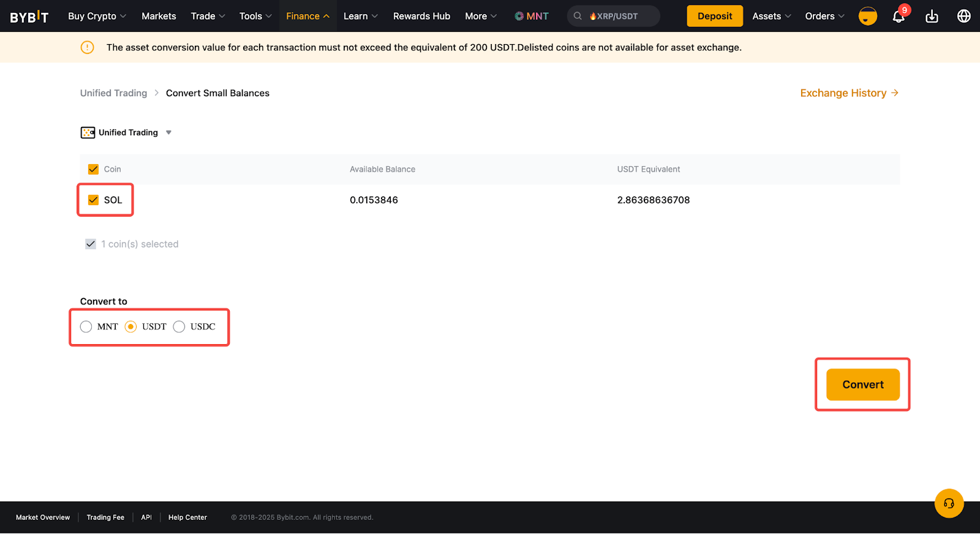Open the notifications bell icon
This screenshot has height=534, width=980.
tap(898, 17)
